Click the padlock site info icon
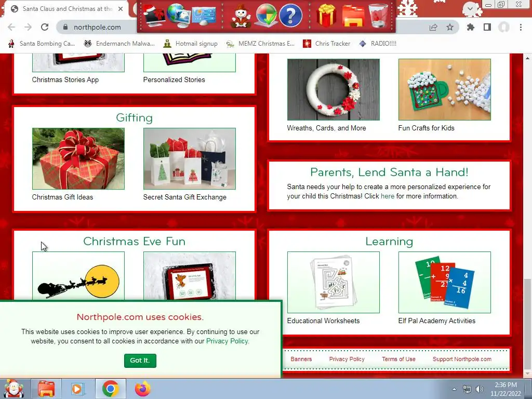The height and width of the screenshot is (399, 532). click(x=65, y=27)
